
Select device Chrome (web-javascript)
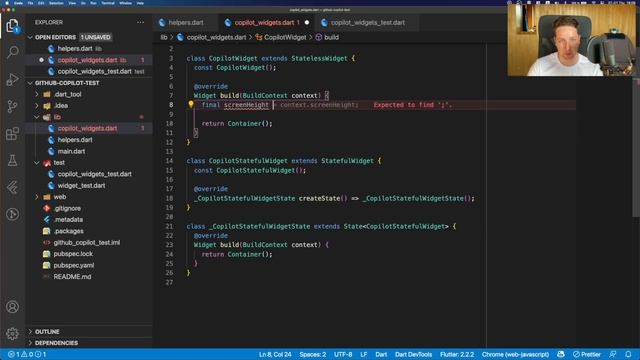coord(515,354)
